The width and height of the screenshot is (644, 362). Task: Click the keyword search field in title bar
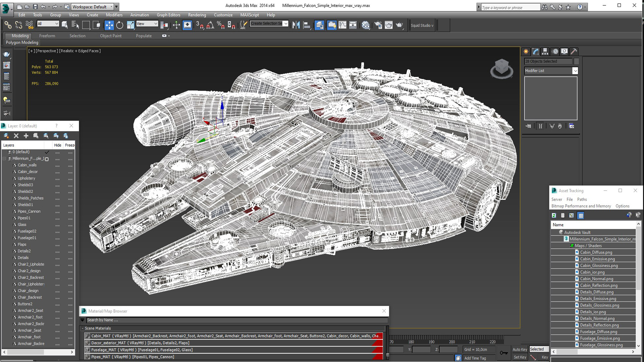click(510, 7)
